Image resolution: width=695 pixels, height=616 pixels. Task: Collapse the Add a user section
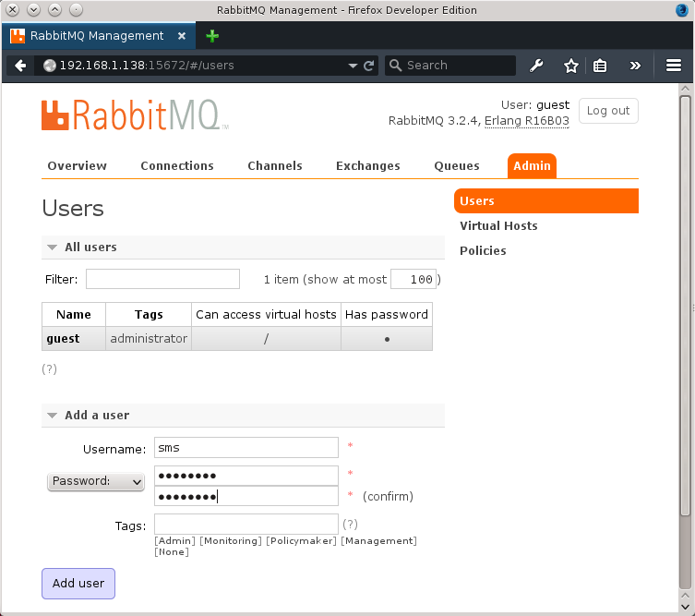click(243, 415)
